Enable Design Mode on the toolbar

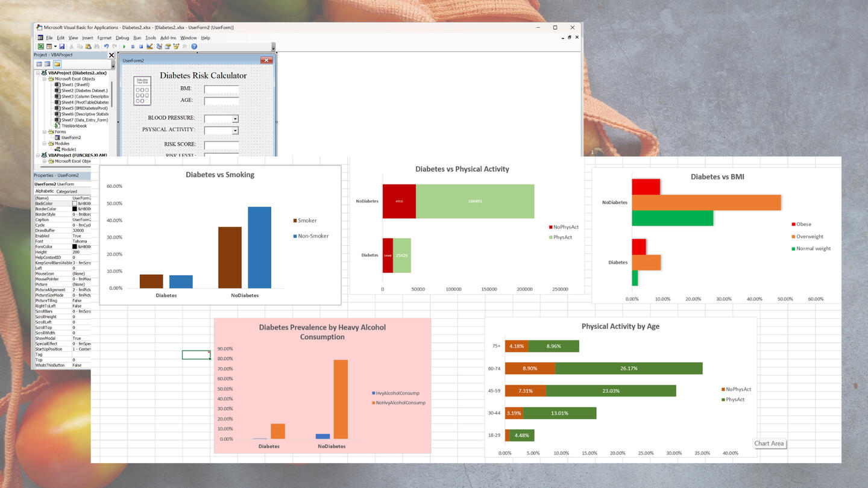[148, 46]
